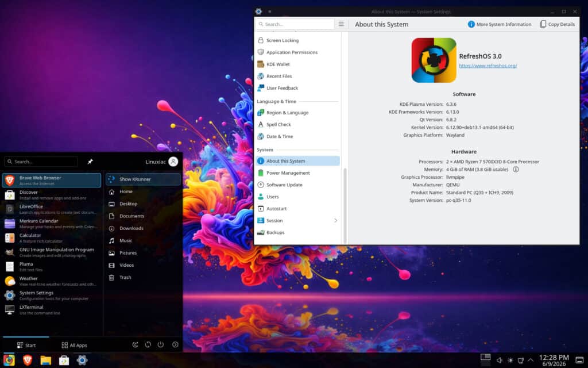Open Users settings page
Image resolution: width=588 pixels, height=368 pixels.
[298, 197]
